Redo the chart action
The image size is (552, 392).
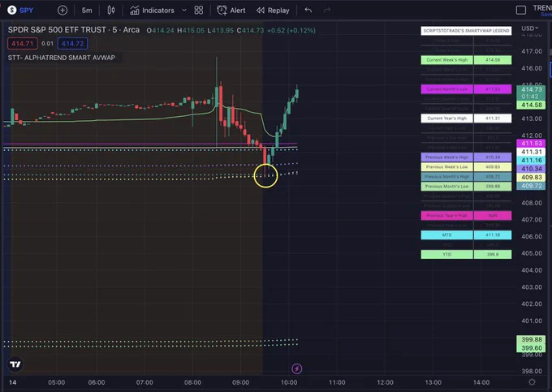(x=327, y=11)
